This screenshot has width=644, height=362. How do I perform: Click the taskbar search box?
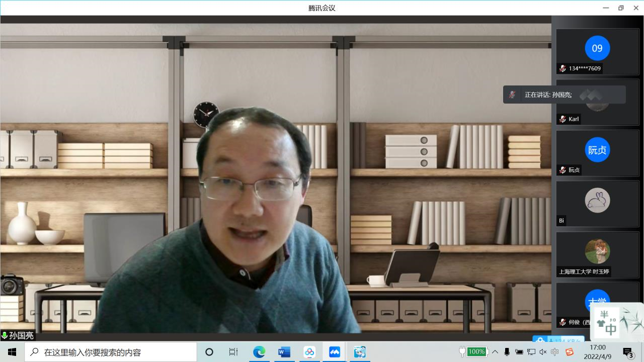point(111,352)
